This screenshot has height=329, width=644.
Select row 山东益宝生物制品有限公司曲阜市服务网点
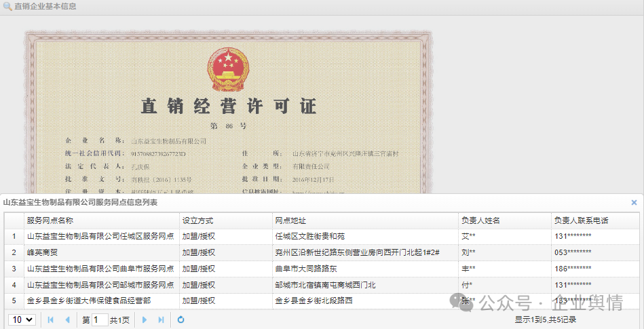click(322, 269)
